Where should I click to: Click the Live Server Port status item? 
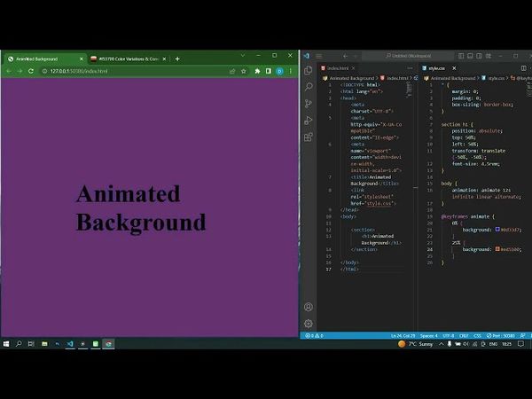[501, 335]
